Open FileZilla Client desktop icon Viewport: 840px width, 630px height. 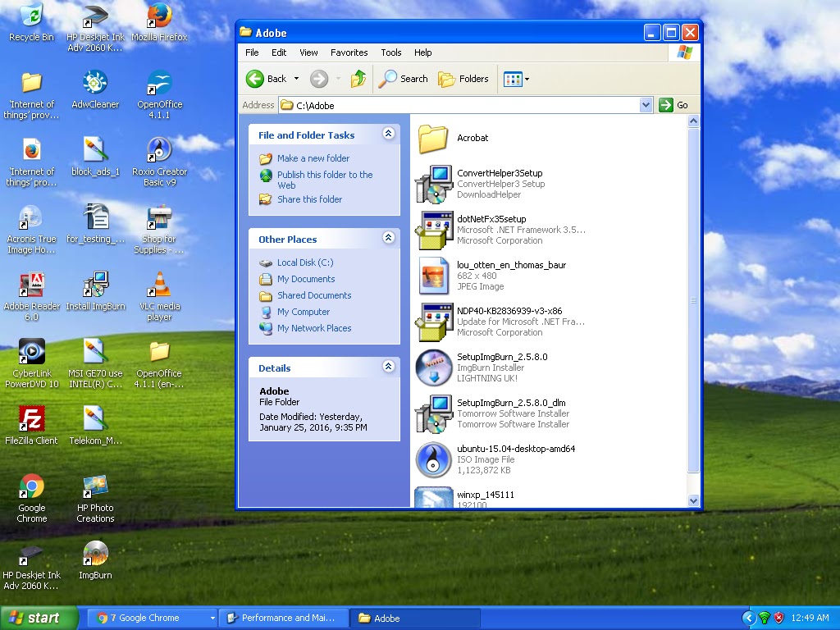[31, 418]
